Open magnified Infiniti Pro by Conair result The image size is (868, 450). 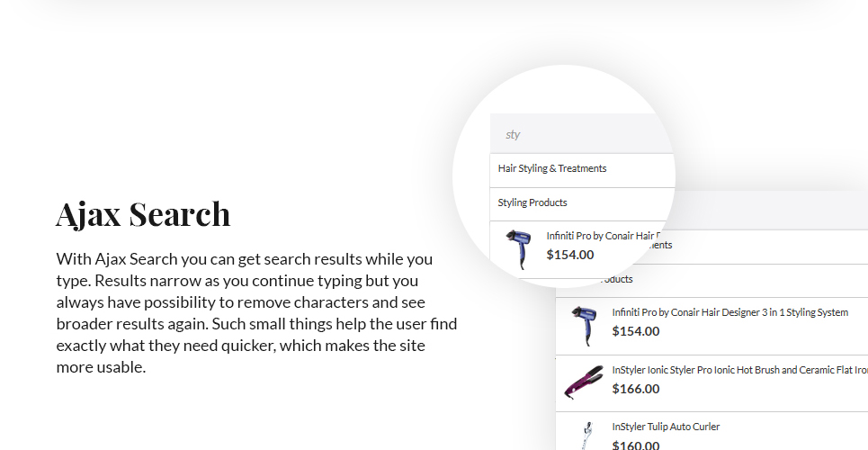[604, 236]
